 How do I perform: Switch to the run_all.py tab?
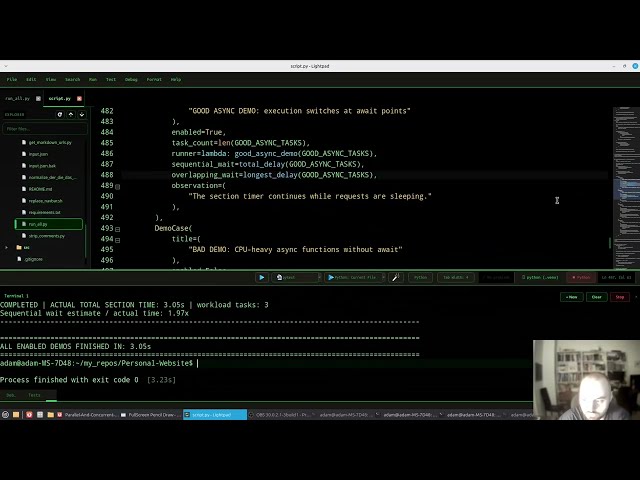click(18, 98)
